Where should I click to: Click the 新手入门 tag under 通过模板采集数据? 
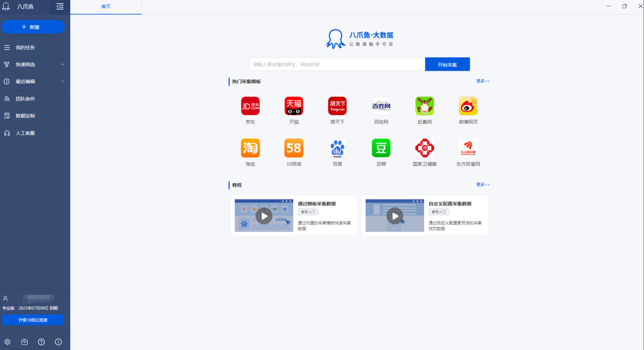[x=308, y=212]
